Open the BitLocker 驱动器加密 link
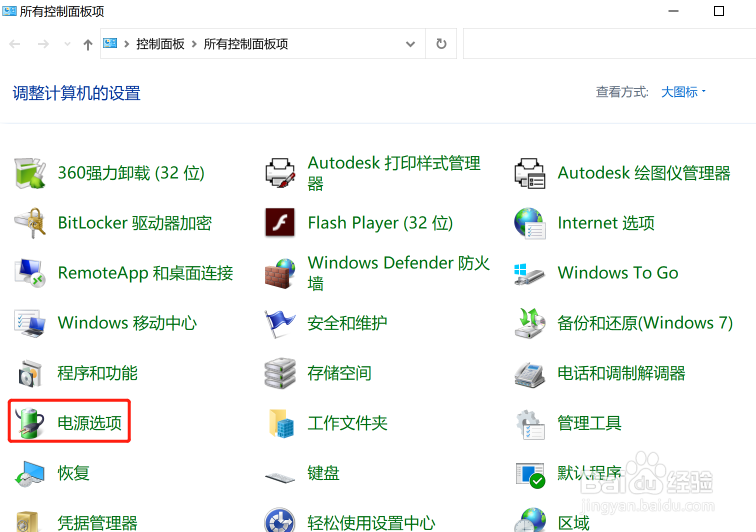 (134, 223)
